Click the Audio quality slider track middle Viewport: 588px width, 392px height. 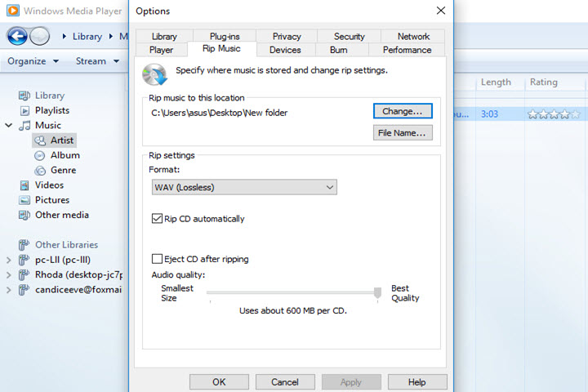click(292, 292)
